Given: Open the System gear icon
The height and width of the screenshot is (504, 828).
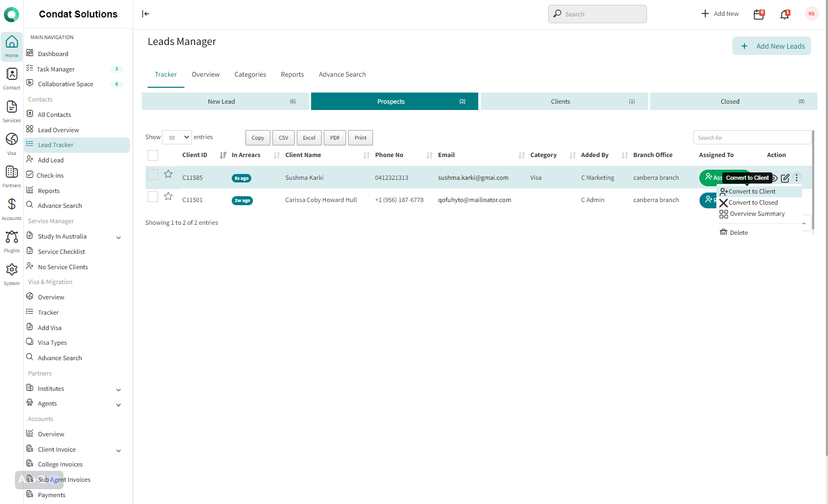Looking at the screenshot, I should point(12,274).
